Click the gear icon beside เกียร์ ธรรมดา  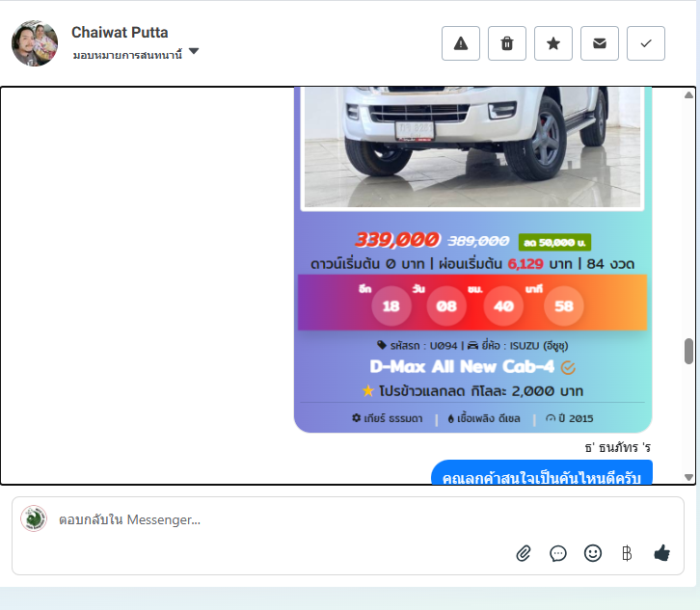356,418
